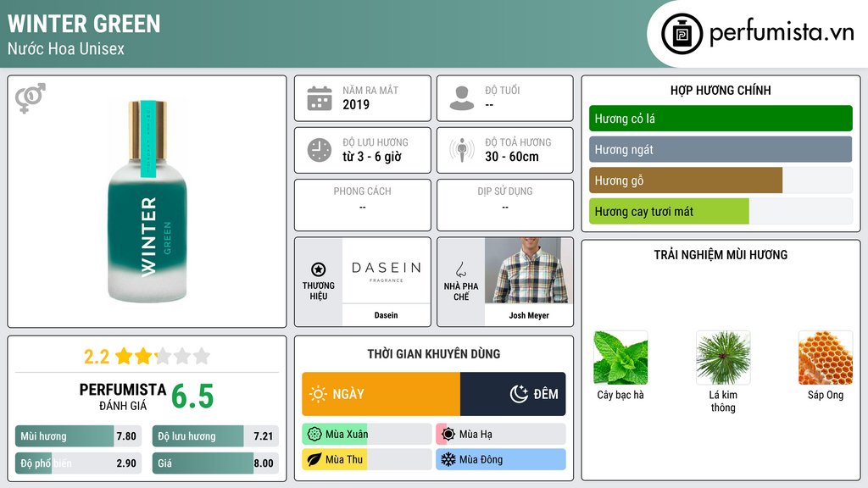Viewport: 868px width, 488px height.
Task: Click the Josh Meyer name link
Action: pos(529,315)
